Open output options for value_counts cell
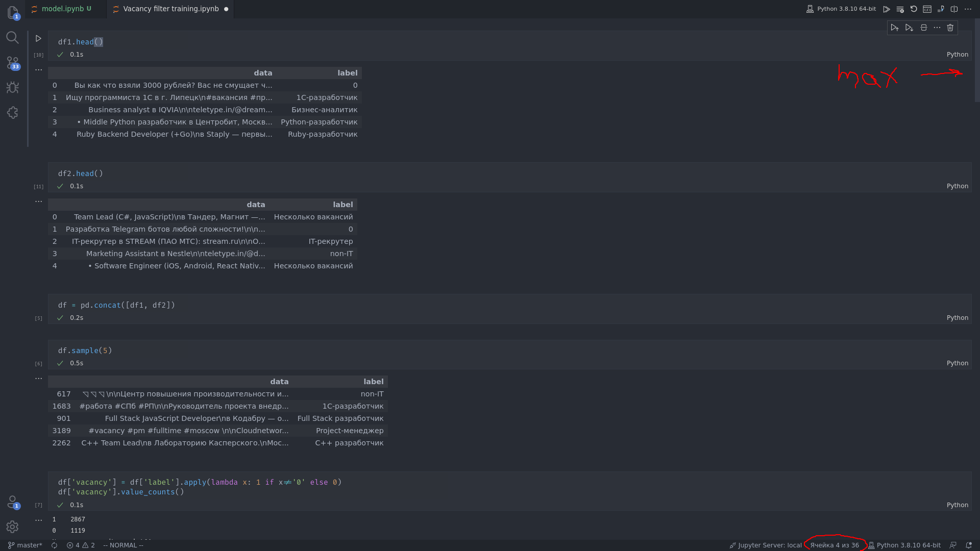The width and height of the screenshot is (980, 551). pyautogui.click(x=38, y=520)
